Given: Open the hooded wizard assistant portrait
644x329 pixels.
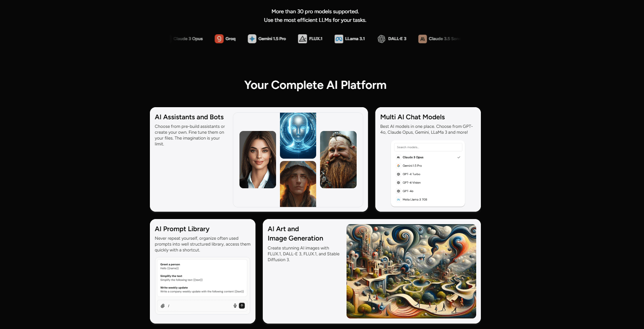Looking at the screenshot, I should (298, 184).
